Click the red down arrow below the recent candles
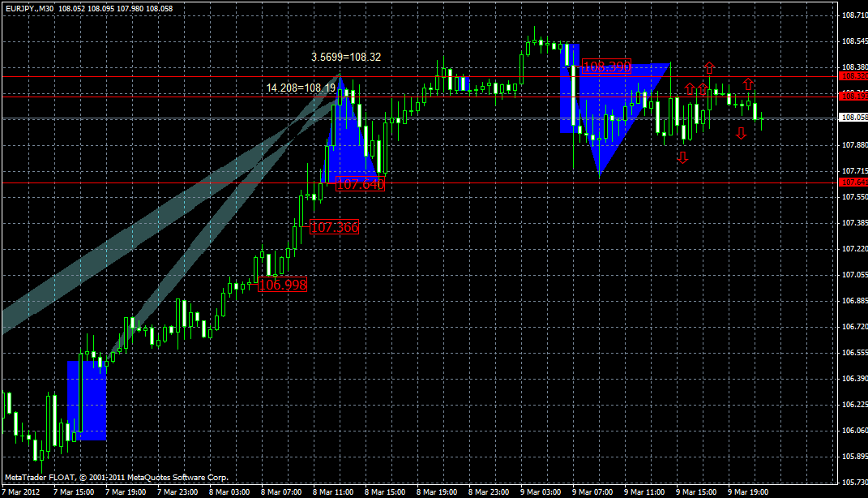Viewport: 868px width, 498px height. tap(742, 132)
